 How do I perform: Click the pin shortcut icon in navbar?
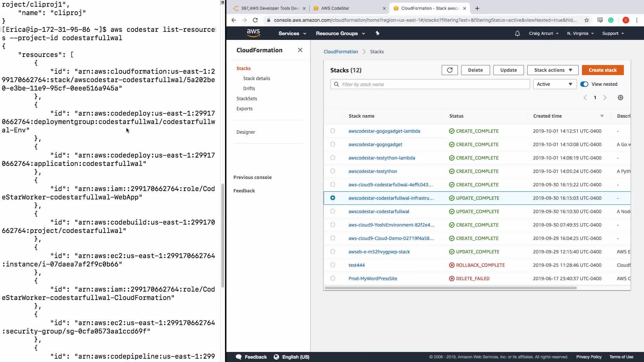coord(377,33)
